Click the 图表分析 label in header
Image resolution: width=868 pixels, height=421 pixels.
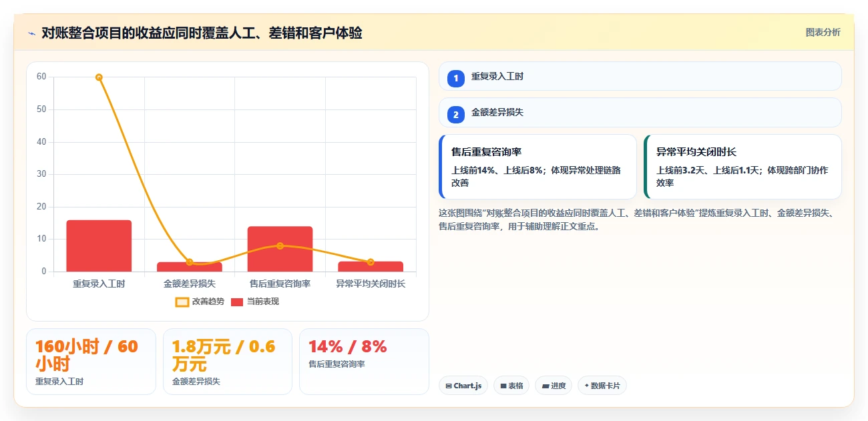tap(823, 32)
